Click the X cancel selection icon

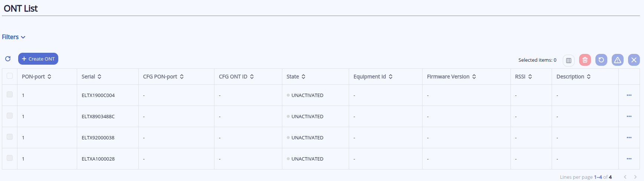[x=634, y=60]
